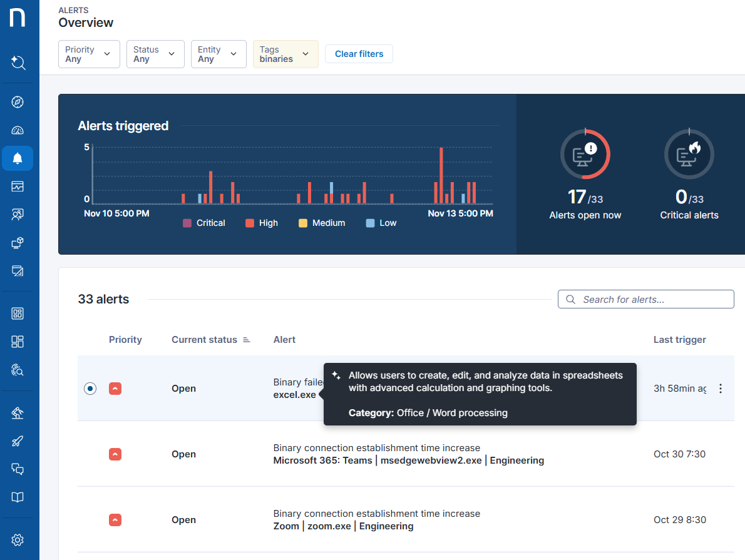745x560 pixels.
Task: Open the Status filter dropdown
Action: point(155,54)
